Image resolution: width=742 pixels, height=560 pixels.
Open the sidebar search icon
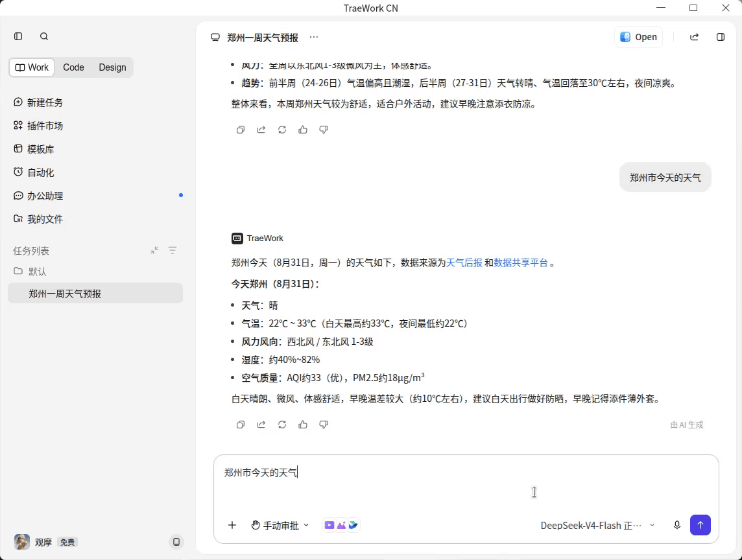[x=44, y=36]
